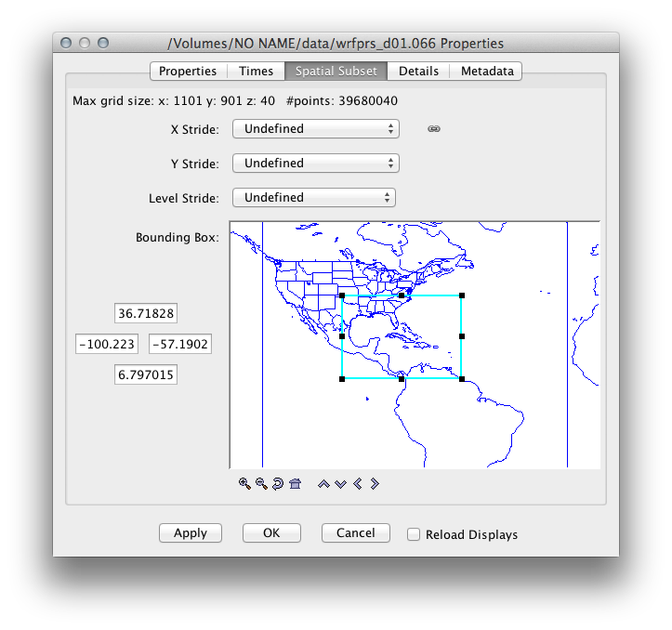The height and width of the screenshot is (630, 672).
Task: Open the Y Stride dropdown
Action: (316, 164)
